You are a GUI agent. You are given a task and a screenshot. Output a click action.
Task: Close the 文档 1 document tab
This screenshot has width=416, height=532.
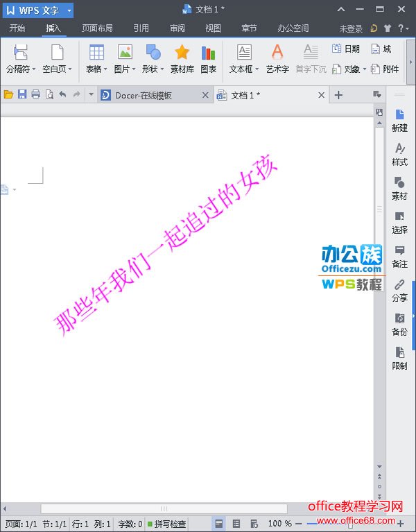tap(322, 95)
